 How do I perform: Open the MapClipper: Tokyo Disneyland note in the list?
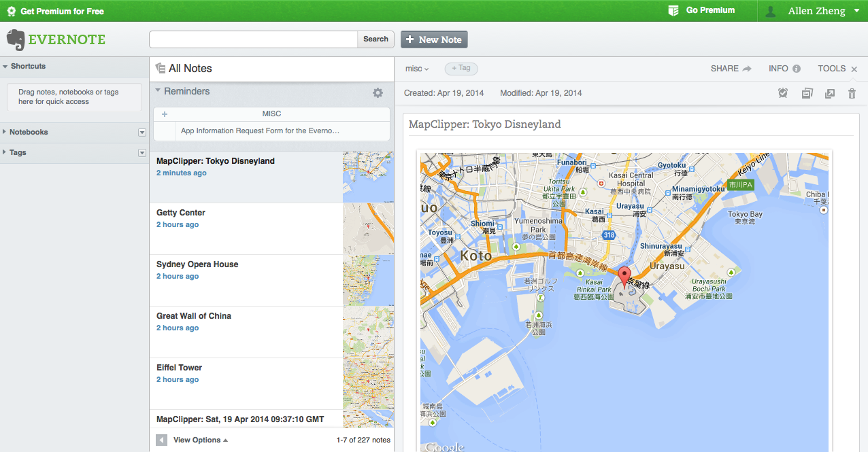246,177
